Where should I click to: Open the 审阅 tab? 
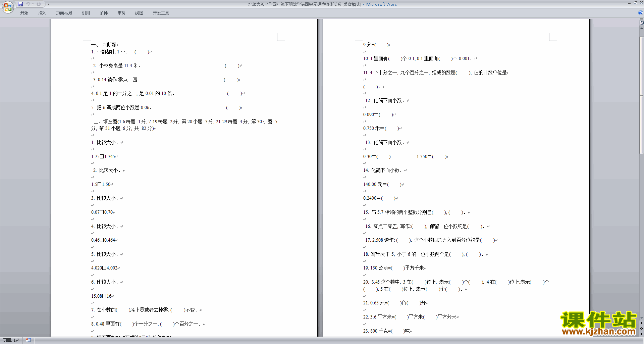coord(121,13)
